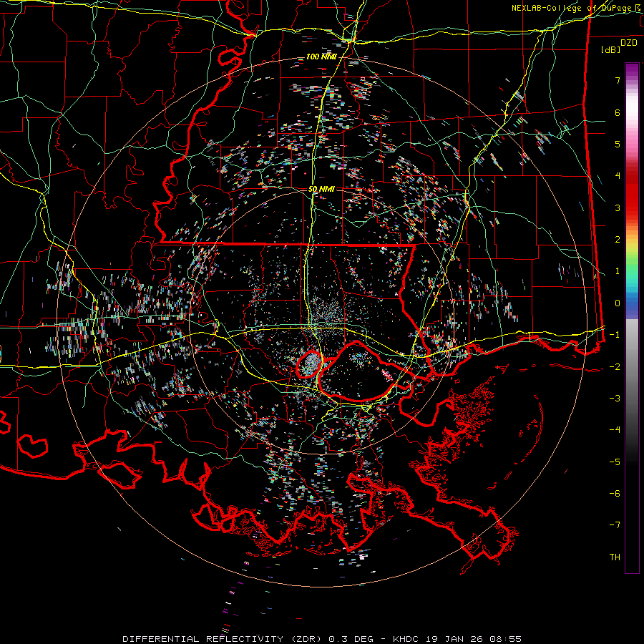The height and width of the screenshot is (644, 644).
Task: Select the 50 NMI range ring label
Action: click(321, 189)
